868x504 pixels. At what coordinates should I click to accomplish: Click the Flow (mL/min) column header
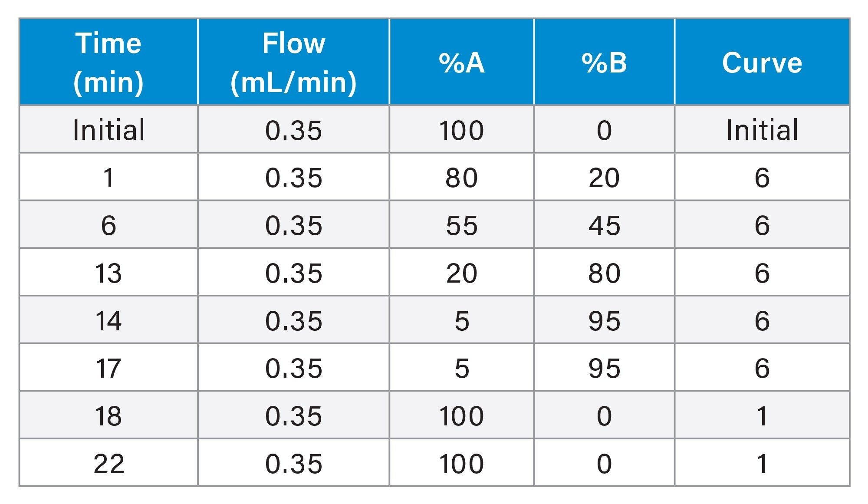coord(293,62)
